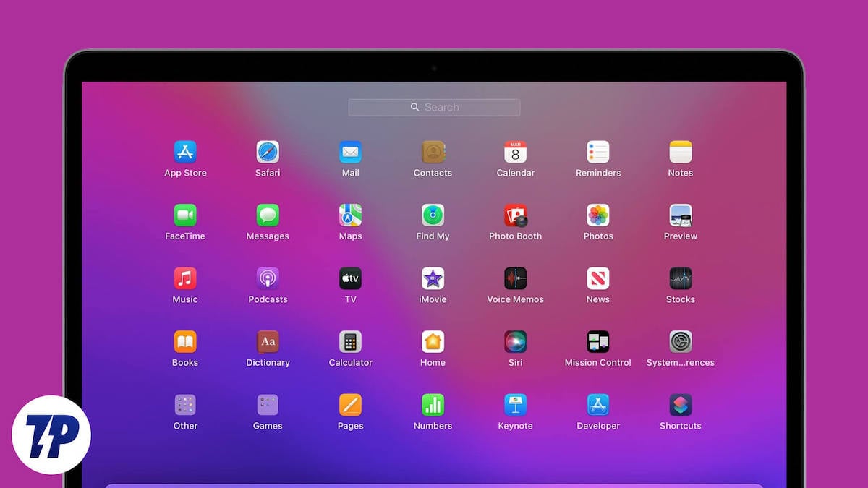Open the Developer app
868x488 pixels.
598,405
